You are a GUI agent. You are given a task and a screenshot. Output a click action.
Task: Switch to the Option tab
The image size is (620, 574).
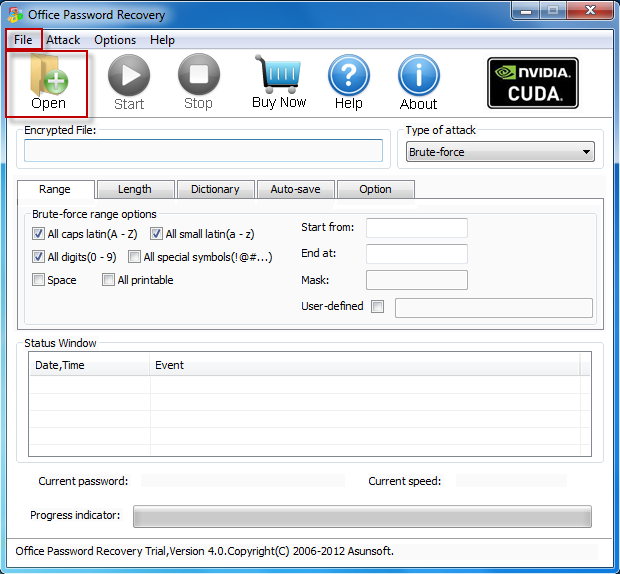(375, 189)
